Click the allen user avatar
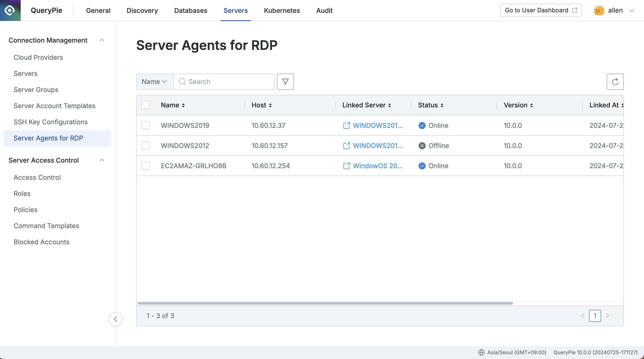This screenshot has height=359, width=644. (599, 10)
